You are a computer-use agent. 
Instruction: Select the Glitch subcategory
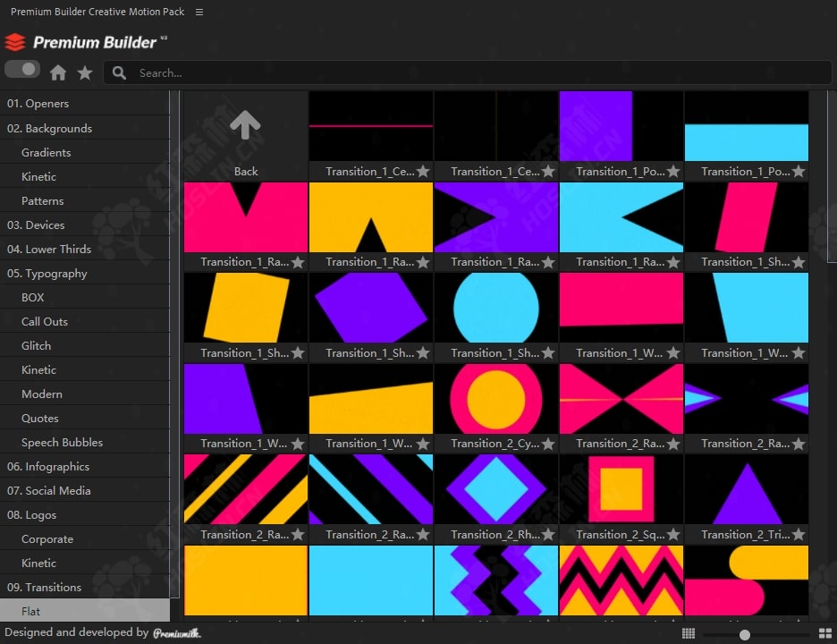pyautogui.click(x=85, y=345)
